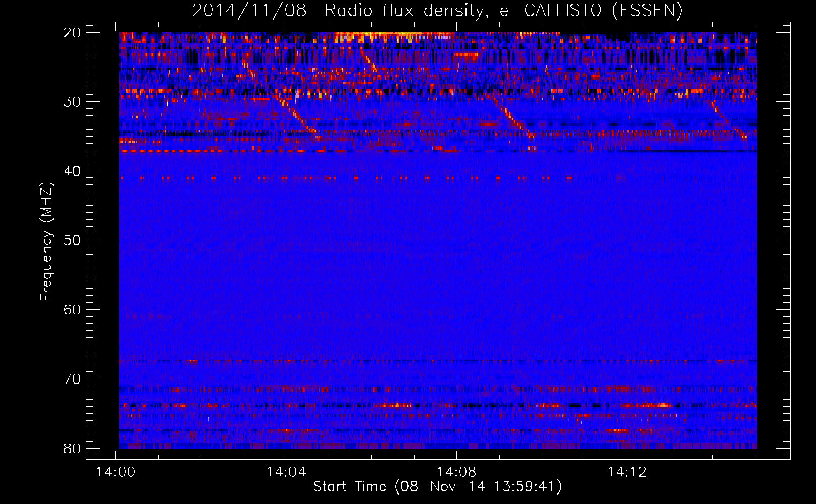The image size is (816, 504).
Task: Click the 14:12 time tick label
Action: [x=627, y=472]
